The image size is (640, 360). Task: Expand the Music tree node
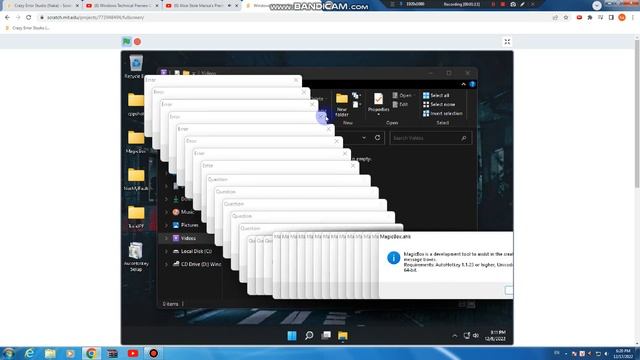point(167,212)
